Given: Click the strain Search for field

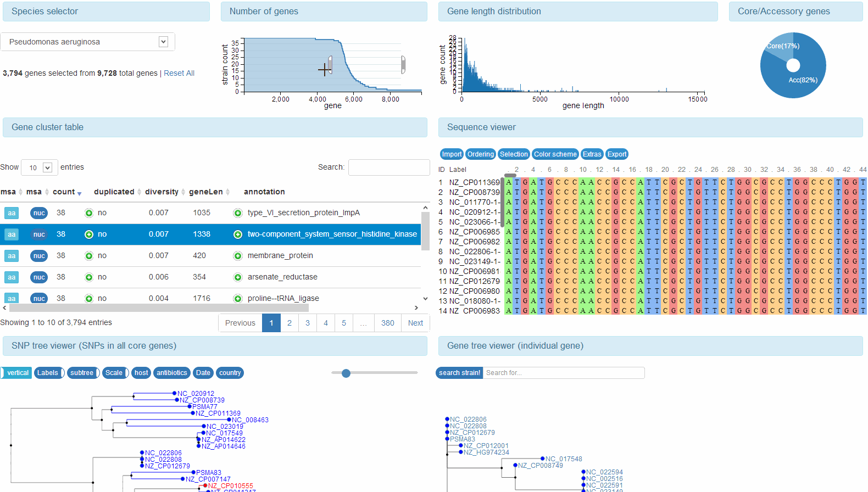Looking at the screenshot, I should click(x=564, y=373).
